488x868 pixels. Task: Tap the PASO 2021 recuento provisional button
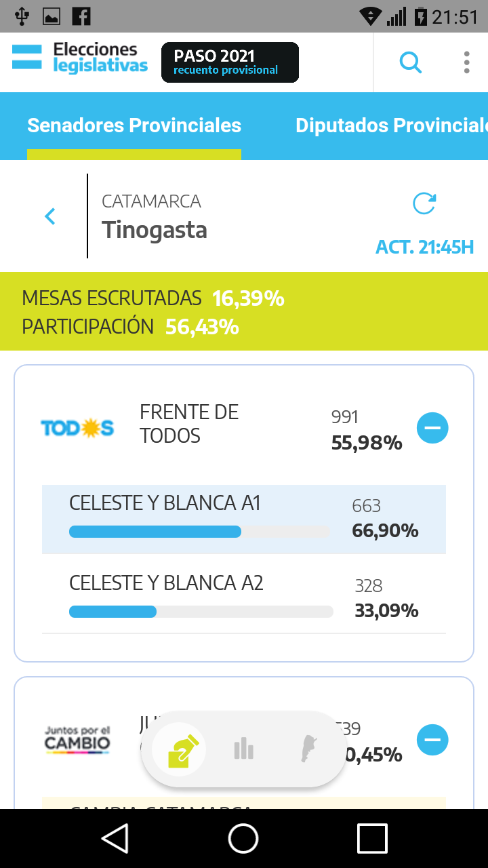230,62
